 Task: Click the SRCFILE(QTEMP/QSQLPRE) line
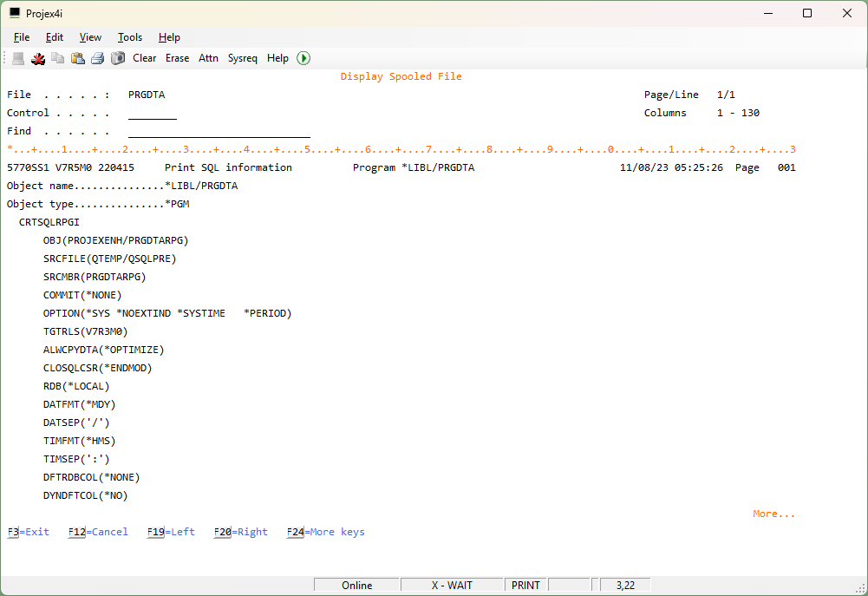pos(109,259)
